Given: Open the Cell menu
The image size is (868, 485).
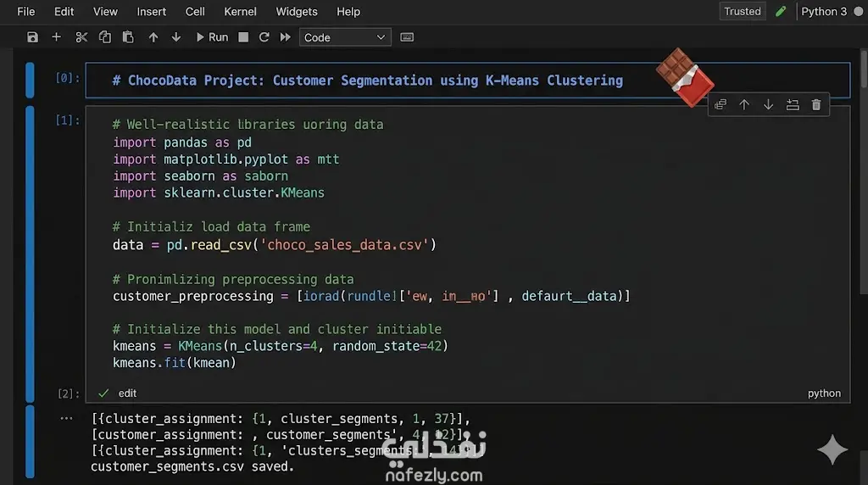Looking at the screenshot, I should click(x=195, y=12).
